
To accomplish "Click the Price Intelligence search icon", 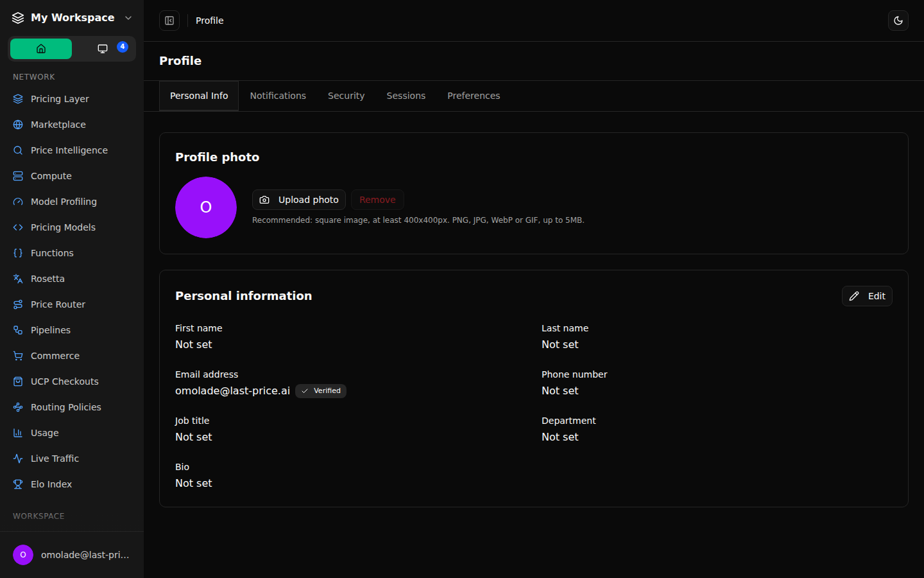I will 18,150.
